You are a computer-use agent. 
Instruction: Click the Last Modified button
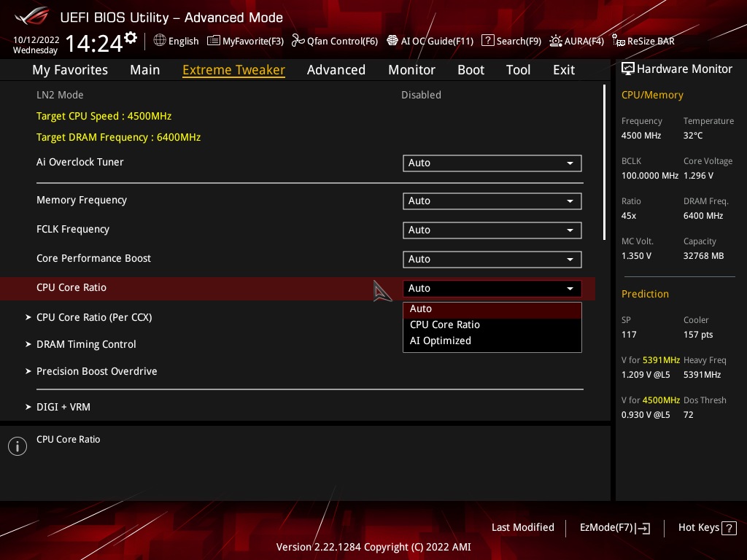(522, 528)
